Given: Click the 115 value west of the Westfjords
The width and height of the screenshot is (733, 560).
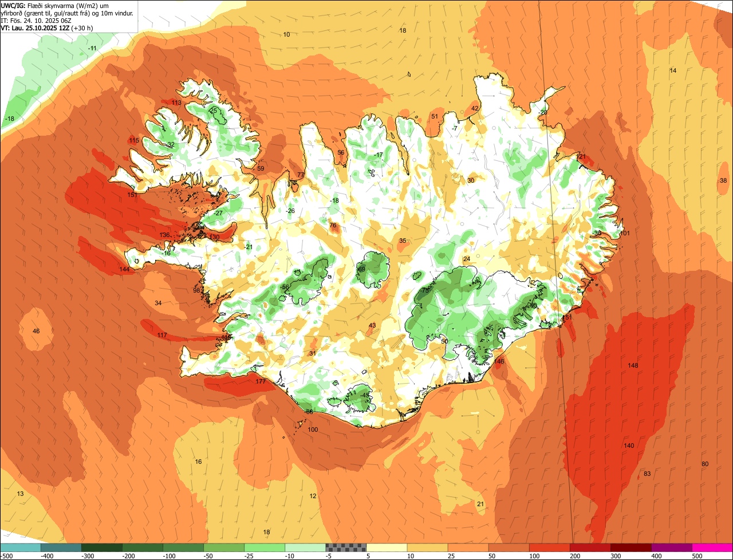Looking at the screenshot, I should [x=134, y=140].
